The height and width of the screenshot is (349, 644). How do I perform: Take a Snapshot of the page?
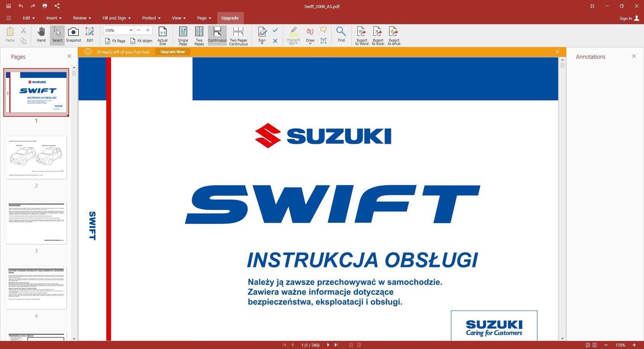73,35
